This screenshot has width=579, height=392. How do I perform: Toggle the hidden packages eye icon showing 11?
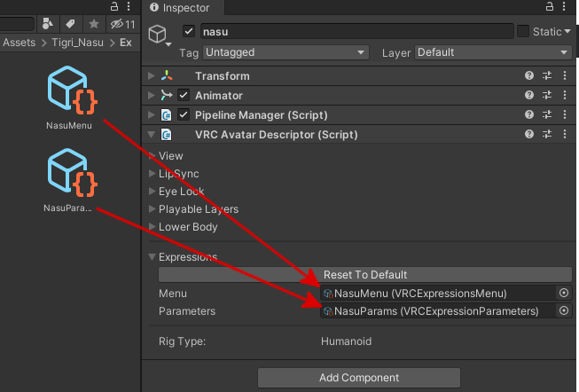point(123,24)
